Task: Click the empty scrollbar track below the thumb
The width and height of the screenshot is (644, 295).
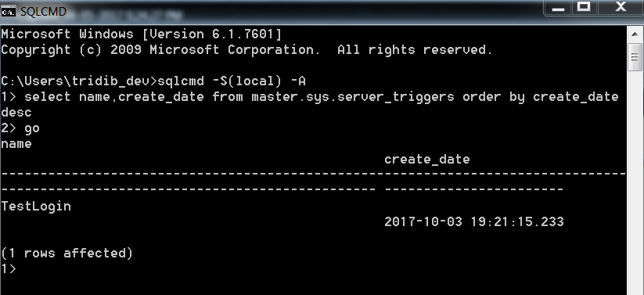Action: click(635, 183)
